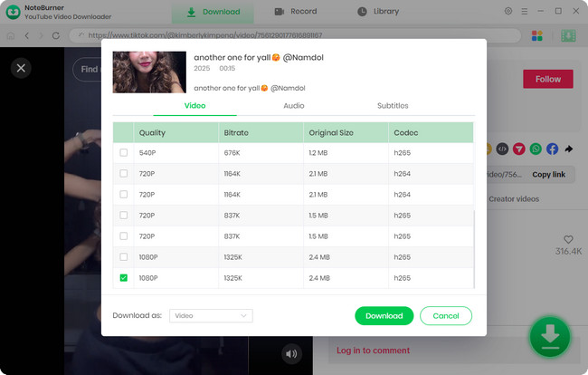This screenshot has height=375, width=588.
Task: Check the second 720P 837K h265 checkbox
Action: click(x=123, y=236)
